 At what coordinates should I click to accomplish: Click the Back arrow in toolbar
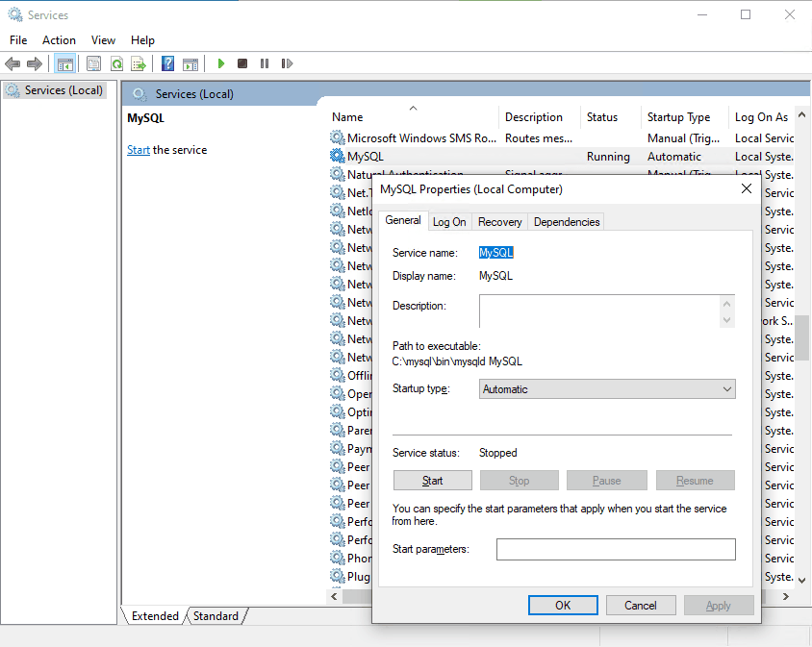[x=13, y=63]
